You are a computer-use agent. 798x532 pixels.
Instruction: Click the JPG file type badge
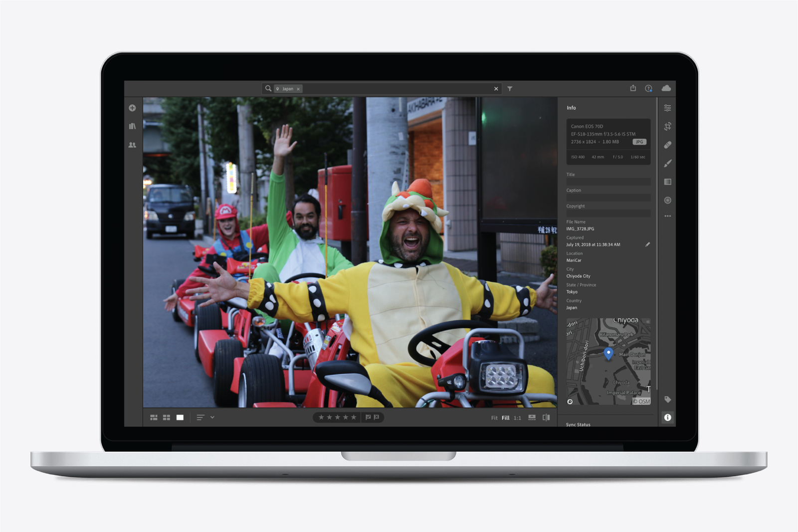639,142
